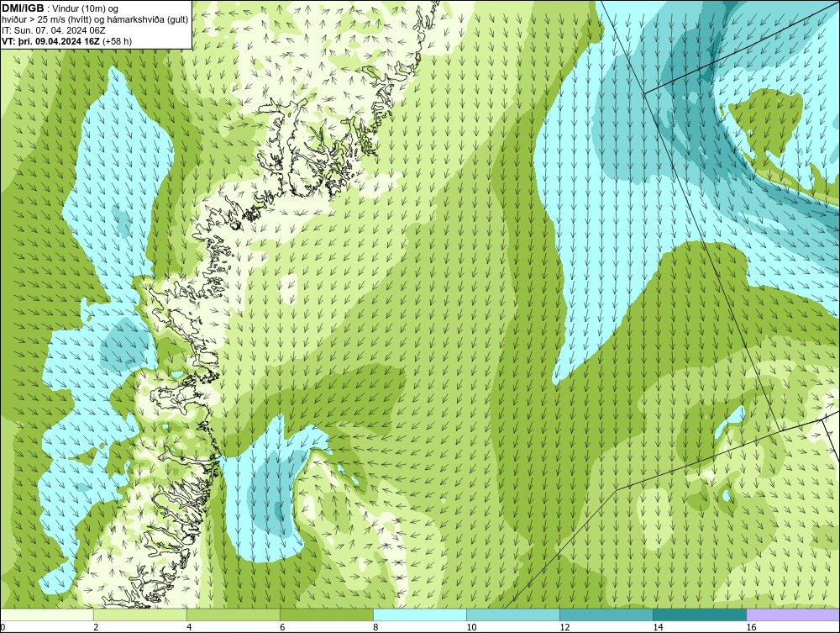Click the 4–6 m/s green scale swatch
The image size is (840, 633).
tap(233, 615)
